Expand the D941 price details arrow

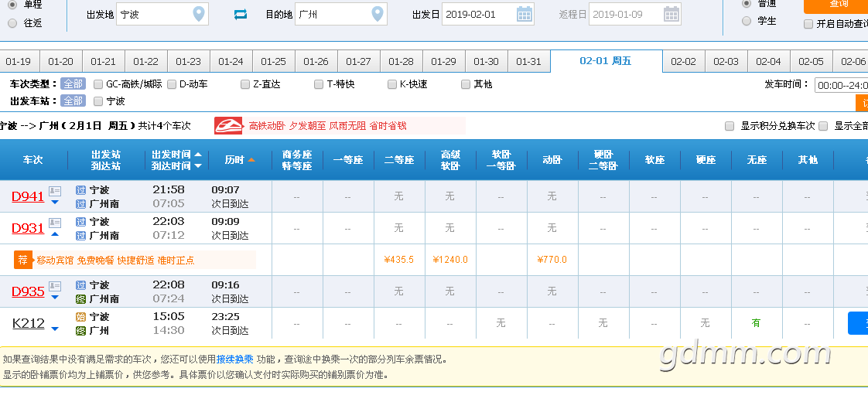[55, 202]
